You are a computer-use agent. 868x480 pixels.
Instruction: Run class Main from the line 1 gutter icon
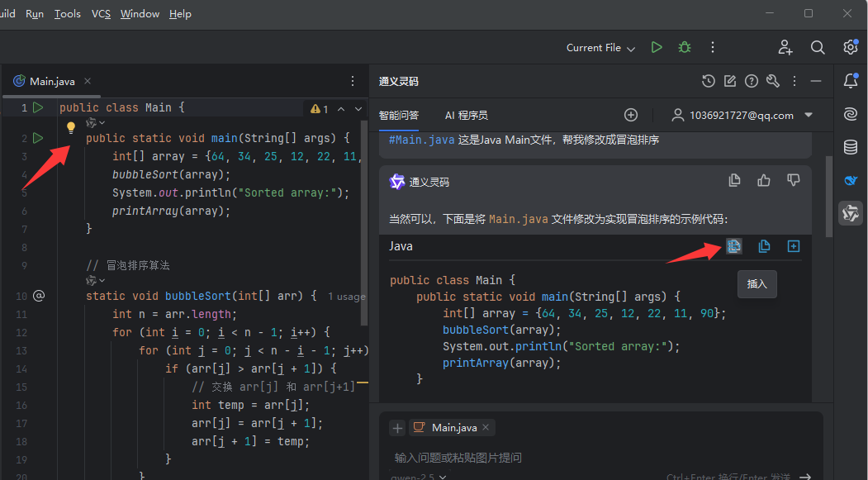(x=38, y=107)
